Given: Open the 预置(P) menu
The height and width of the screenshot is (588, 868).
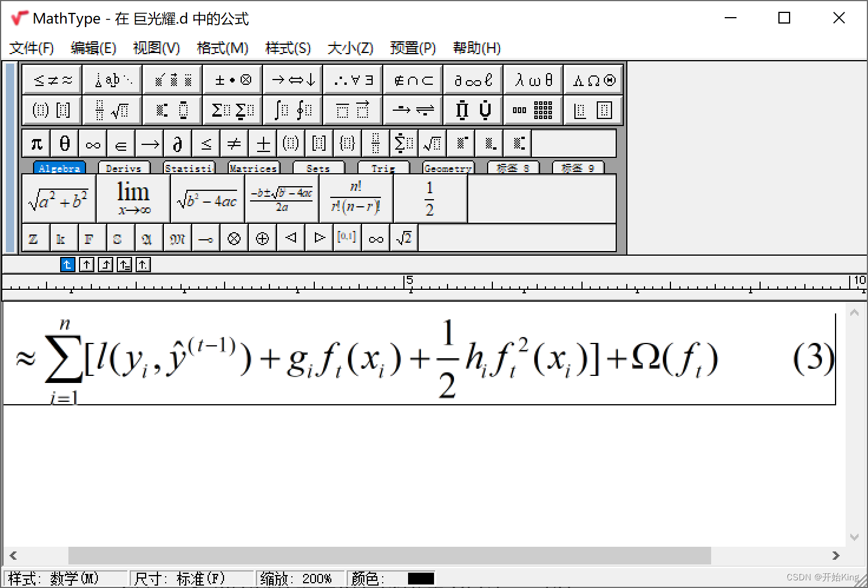Looking at the screenshot, I should 413,48.
